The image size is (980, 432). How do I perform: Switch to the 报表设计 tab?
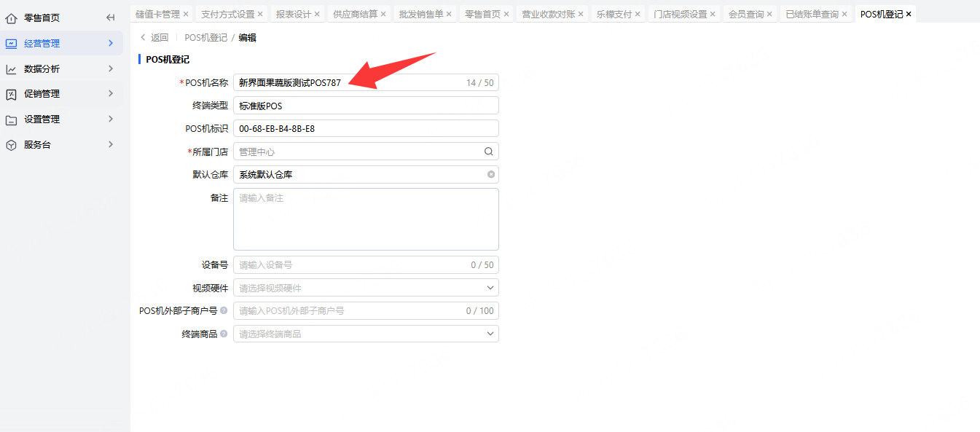(294, 14)
